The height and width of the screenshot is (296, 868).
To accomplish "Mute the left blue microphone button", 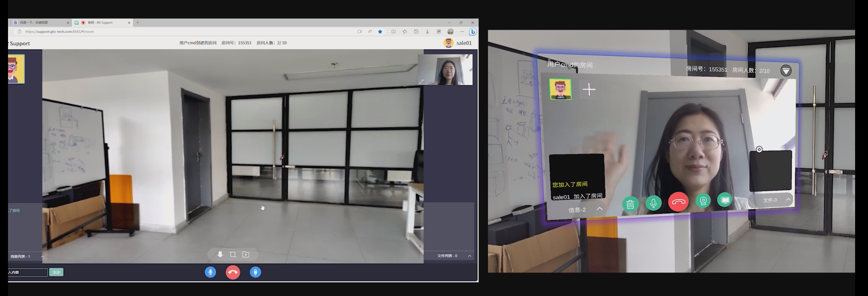I will click(210, 272).
